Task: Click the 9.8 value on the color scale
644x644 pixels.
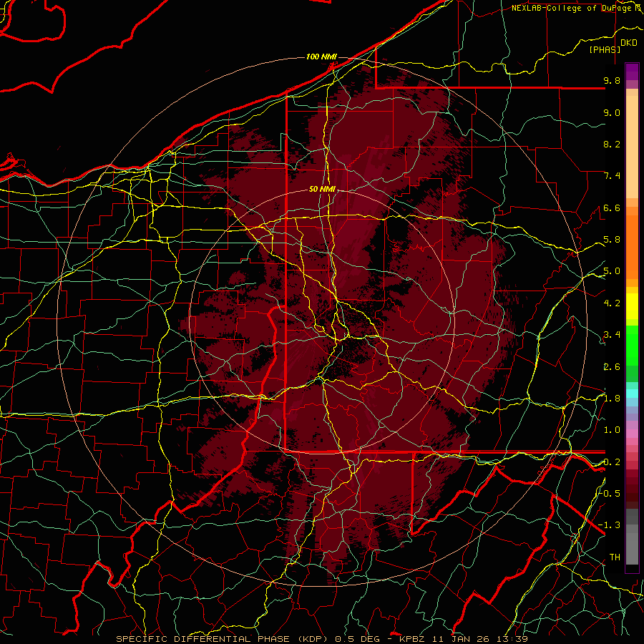Action: [612, 81]
